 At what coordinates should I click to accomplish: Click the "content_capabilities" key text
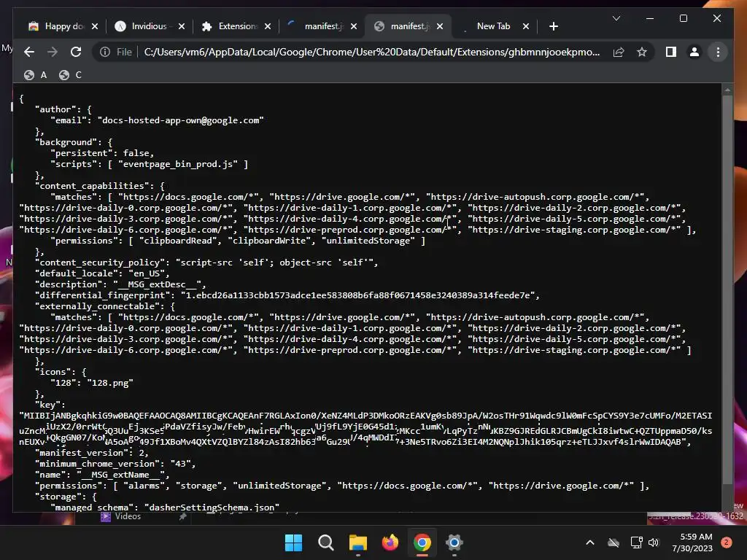(93, 186)
